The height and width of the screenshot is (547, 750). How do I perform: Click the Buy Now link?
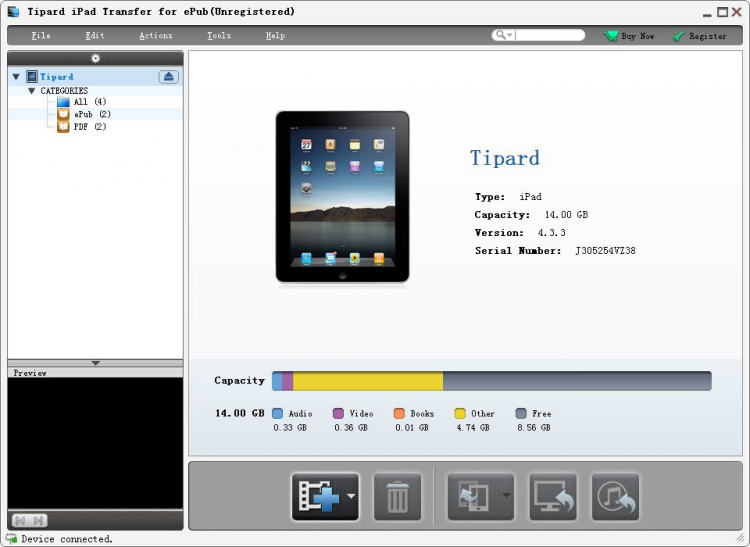coord(638,36)
